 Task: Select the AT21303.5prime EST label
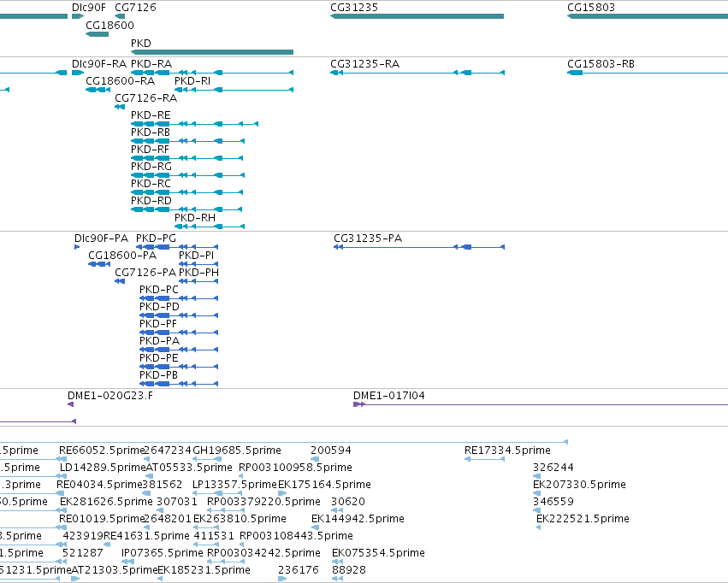coord(115,570)
